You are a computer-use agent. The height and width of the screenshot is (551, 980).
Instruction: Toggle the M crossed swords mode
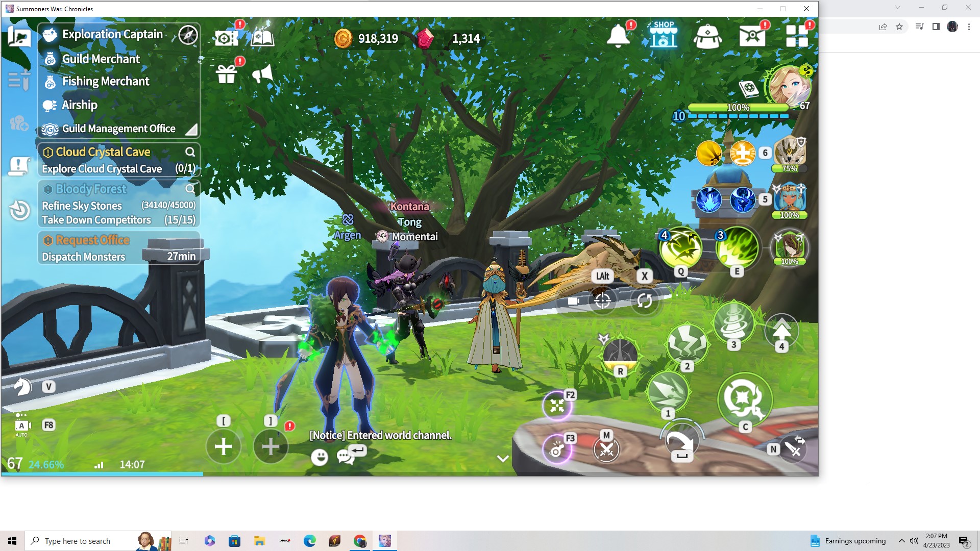pyautogui.click(x=606, y=449)
